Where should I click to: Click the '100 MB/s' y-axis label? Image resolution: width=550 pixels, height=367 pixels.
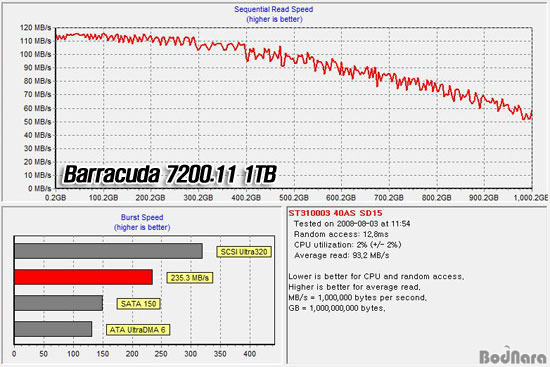tap(36, 54)
